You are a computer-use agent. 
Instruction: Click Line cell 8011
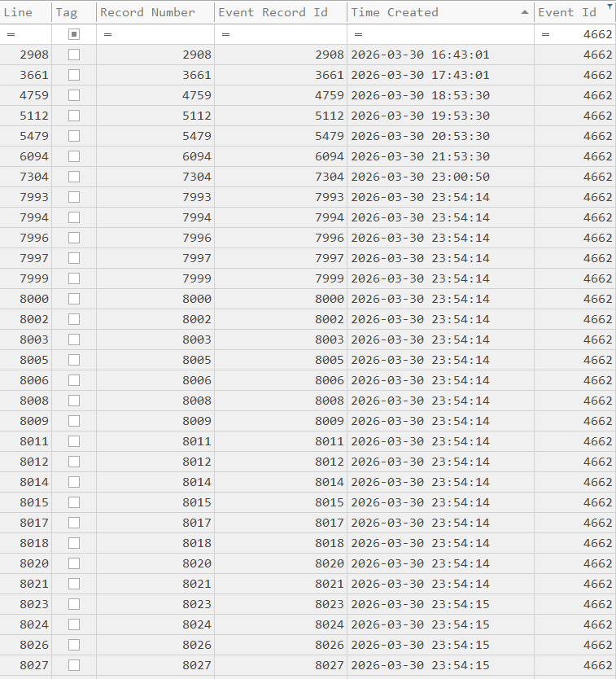click(25, 441)
